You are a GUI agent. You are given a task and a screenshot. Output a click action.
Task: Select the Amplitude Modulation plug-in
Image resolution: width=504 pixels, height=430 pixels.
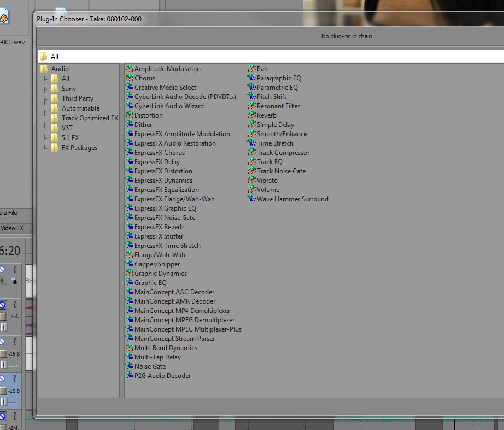(x=167, y=69)
